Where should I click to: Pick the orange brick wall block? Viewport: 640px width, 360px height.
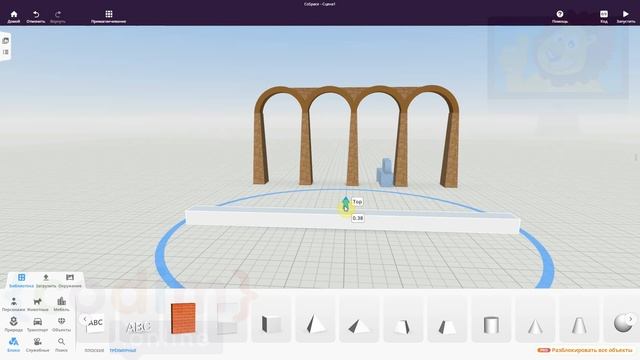click(183, 318)
